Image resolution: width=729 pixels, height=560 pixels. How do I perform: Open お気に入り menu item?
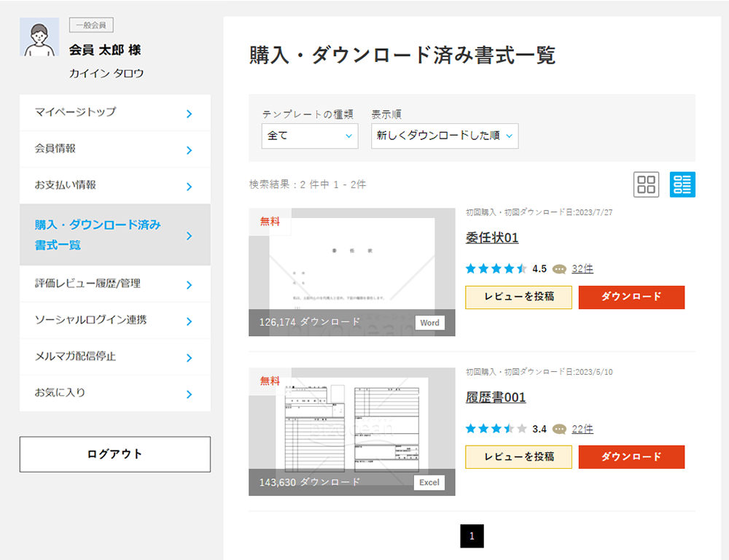[115, 393]
